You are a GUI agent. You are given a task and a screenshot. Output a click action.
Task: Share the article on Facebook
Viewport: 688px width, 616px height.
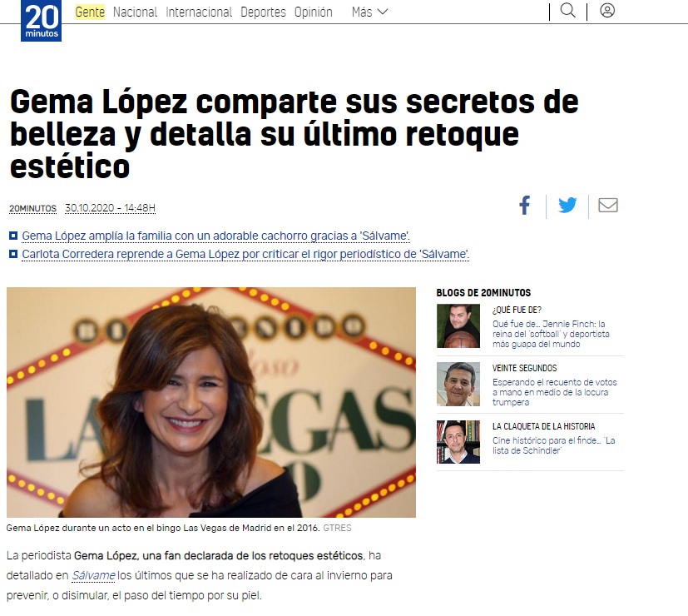525,205
